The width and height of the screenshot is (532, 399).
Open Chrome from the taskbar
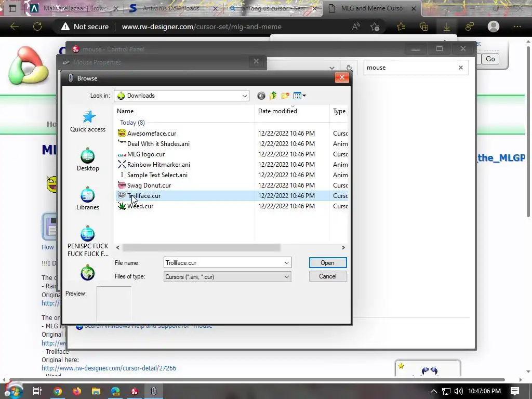[58, 391]
